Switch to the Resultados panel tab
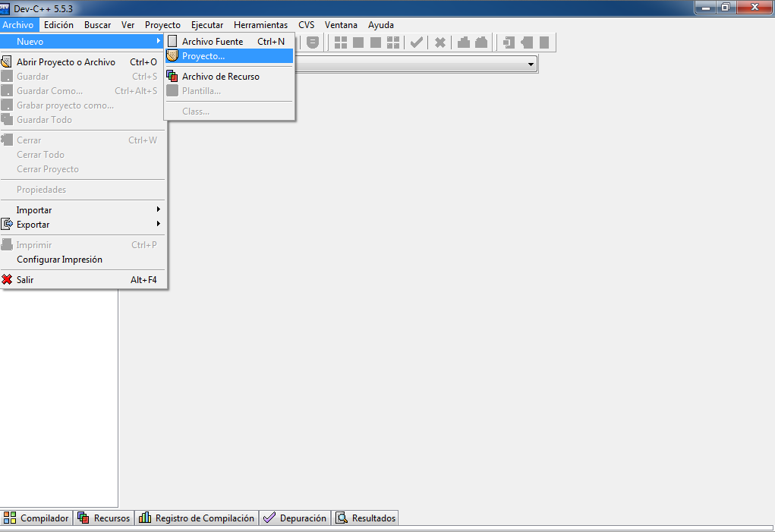Viewport: 775px width, 532px height. [365, 518]
